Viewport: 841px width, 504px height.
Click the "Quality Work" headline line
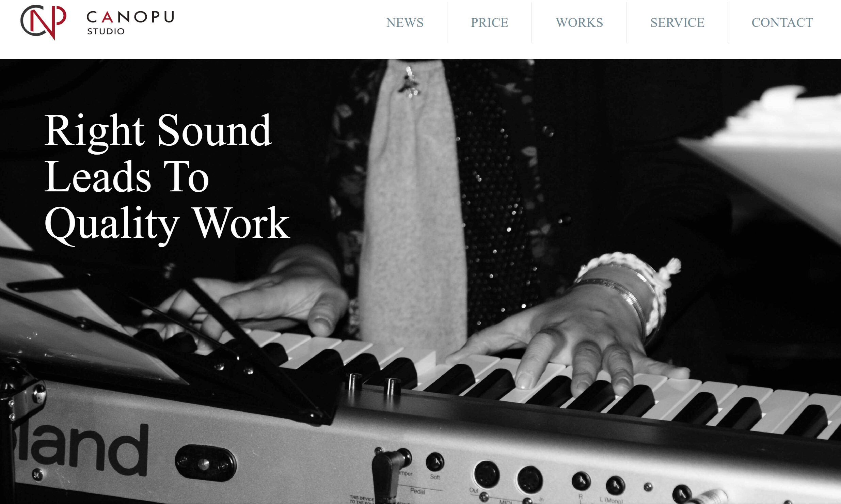click(167, 225)
